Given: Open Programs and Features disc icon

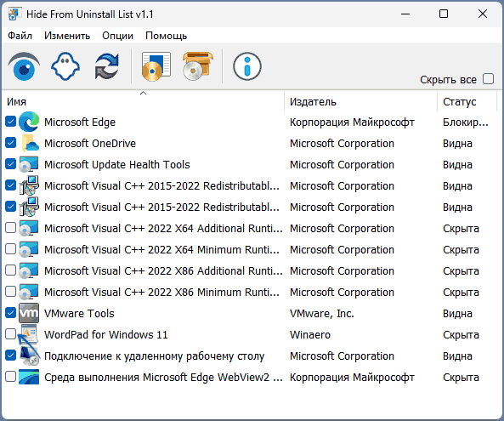Looking at the screenshot, I should [156, 66].
